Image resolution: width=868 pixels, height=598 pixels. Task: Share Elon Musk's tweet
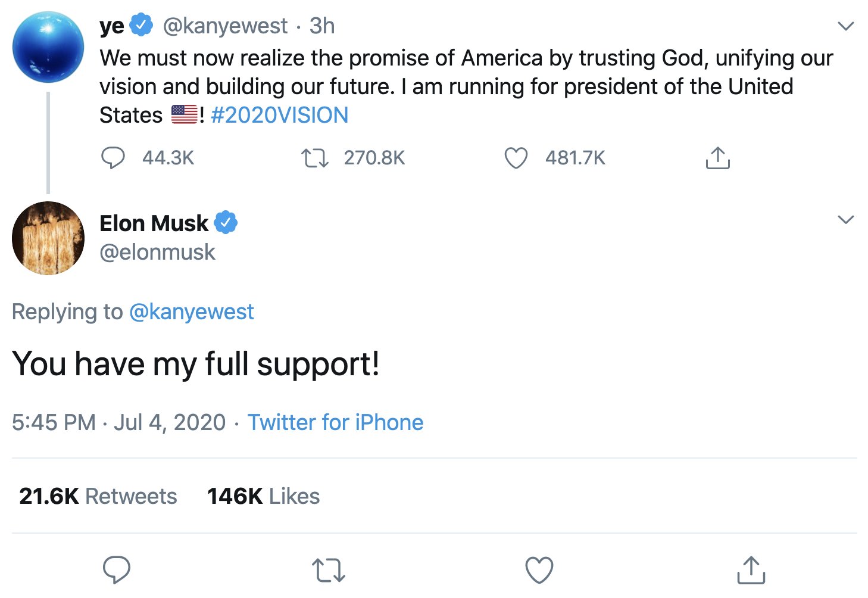click(751, 570)
